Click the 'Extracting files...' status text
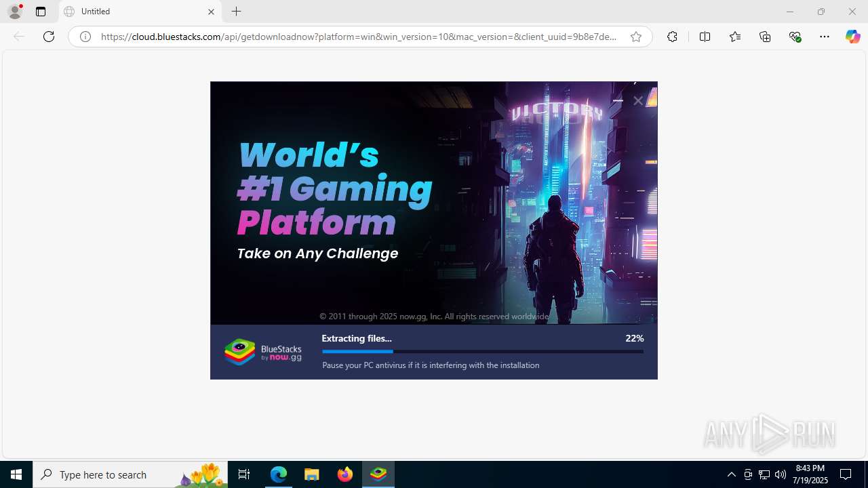868x488 pixels. point(357,338)
